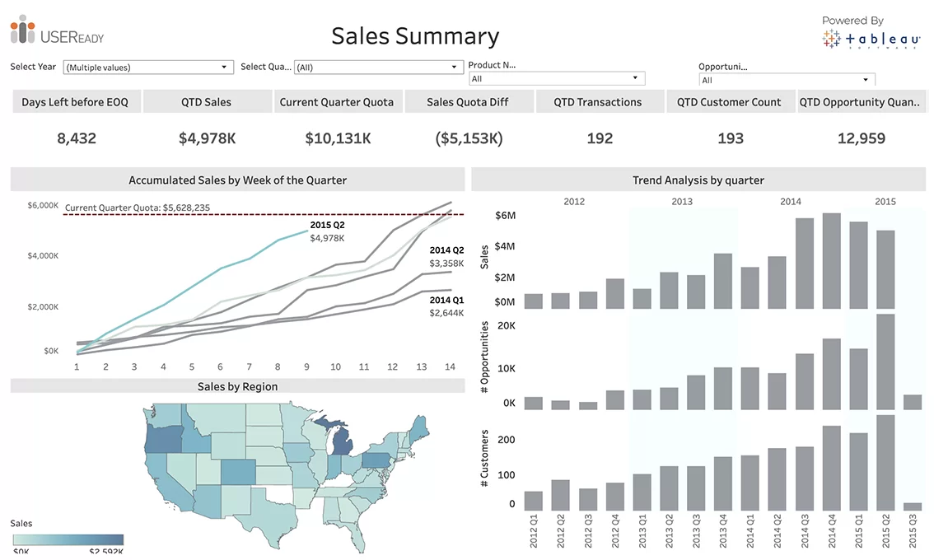Click the 2015 year header in trend chart
Screen dimensions: 934x560
click(885, 202)
